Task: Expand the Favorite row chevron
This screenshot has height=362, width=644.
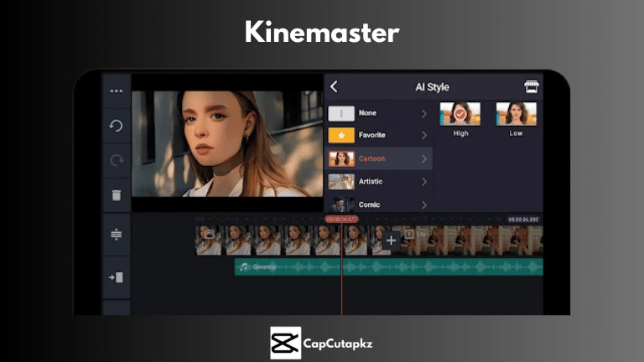Action: [424, 136]
